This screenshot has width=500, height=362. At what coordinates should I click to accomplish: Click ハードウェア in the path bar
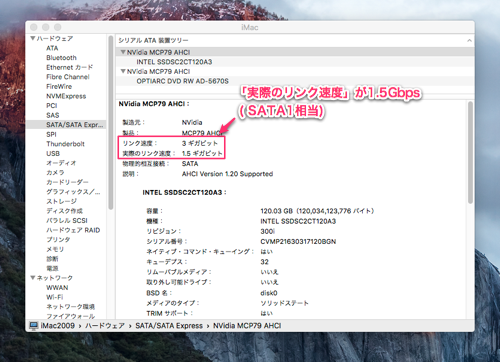pos(105,326)
